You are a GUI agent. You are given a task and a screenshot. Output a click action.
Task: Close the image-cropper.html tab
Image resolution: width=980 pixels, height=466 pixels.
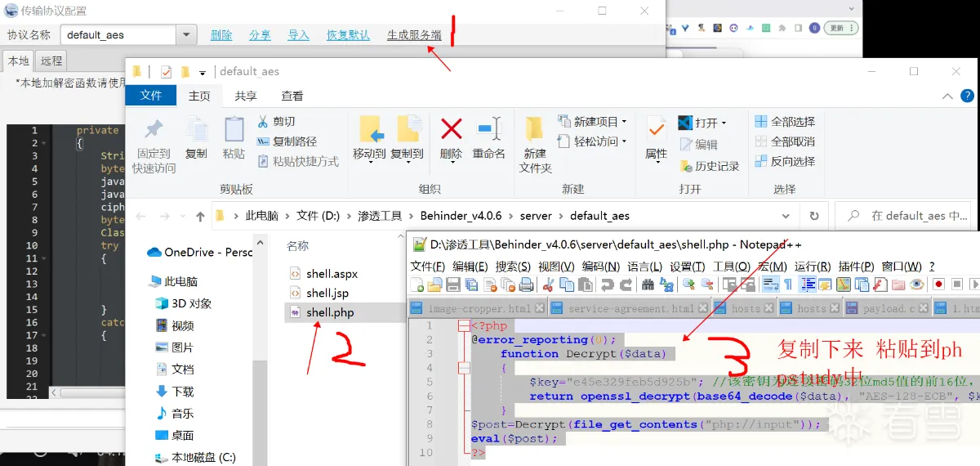pos(539,308)
